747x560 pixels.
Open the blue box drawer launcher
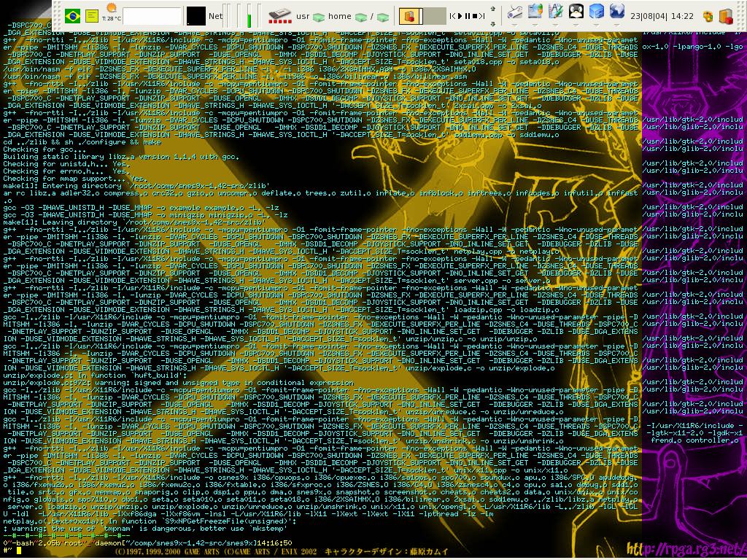click(597, 11)
